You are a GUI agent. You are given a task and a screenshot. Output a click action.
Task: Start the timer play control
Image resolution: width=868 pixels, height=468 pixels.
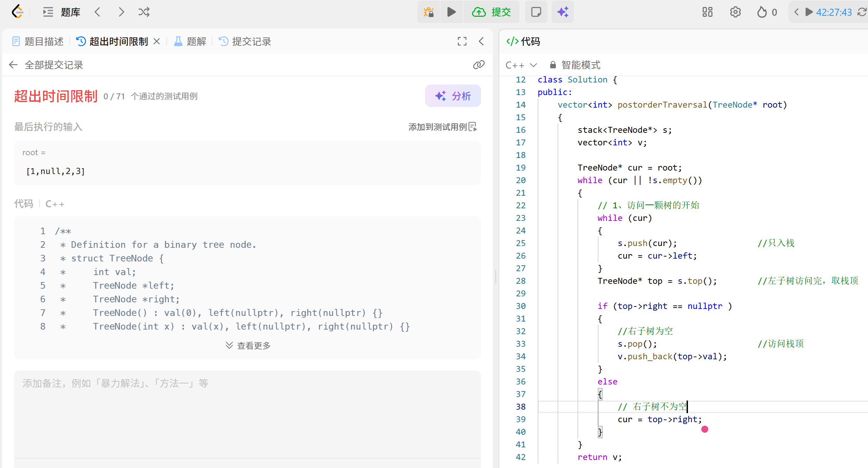[809, 12]
